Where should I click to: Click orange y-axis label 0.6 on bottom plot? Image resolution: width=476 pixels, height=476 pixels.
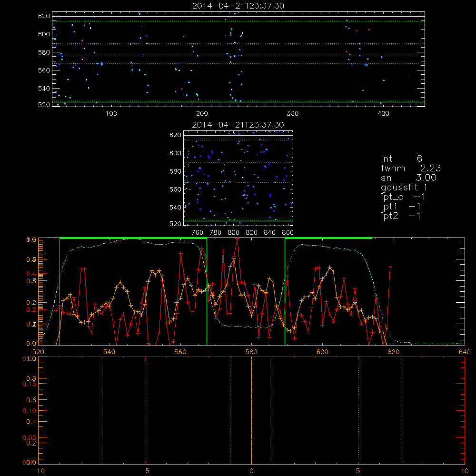click(x=31, y=400)
